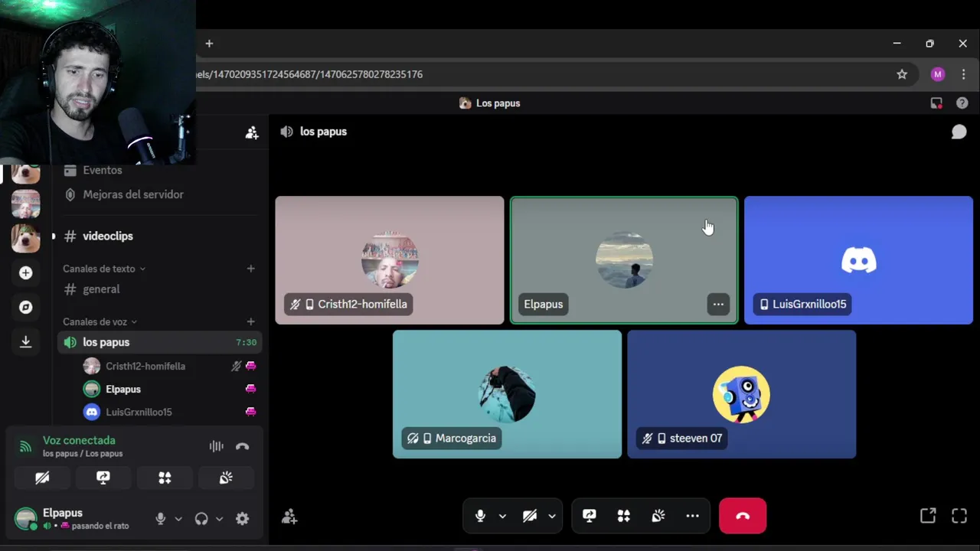Viewport: 980px width, 551px height.
Task: Open more options ellipsis in call controls
Action: point(692,516)
